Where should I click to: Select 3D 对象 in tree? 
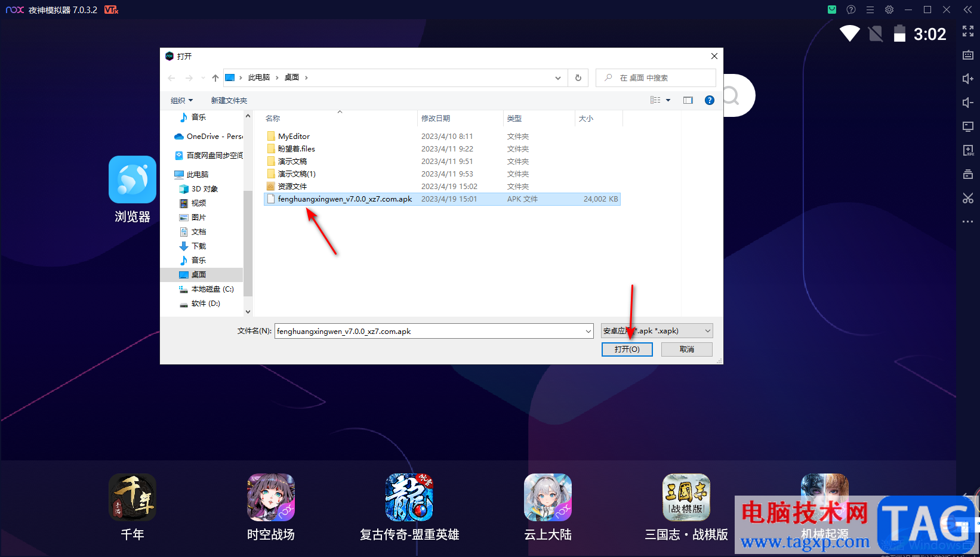pyautogui.click(x=199, y=189)
